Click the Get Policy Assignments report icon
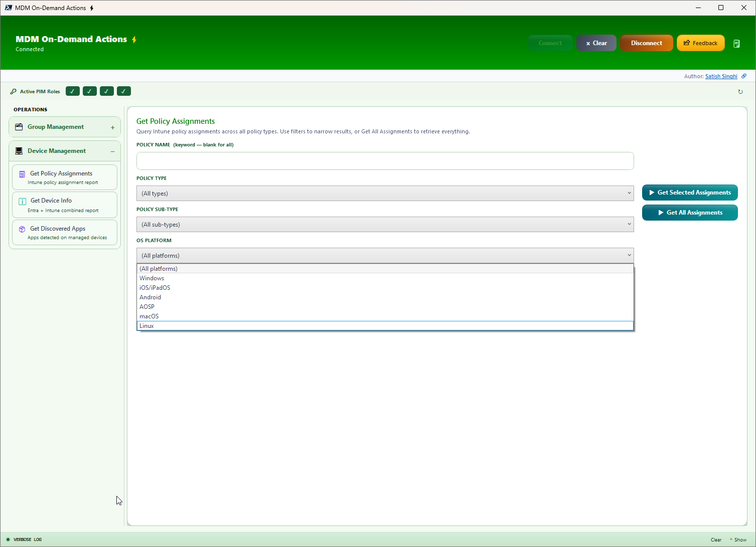Viewport: 756px width, 547px height. 22,174
